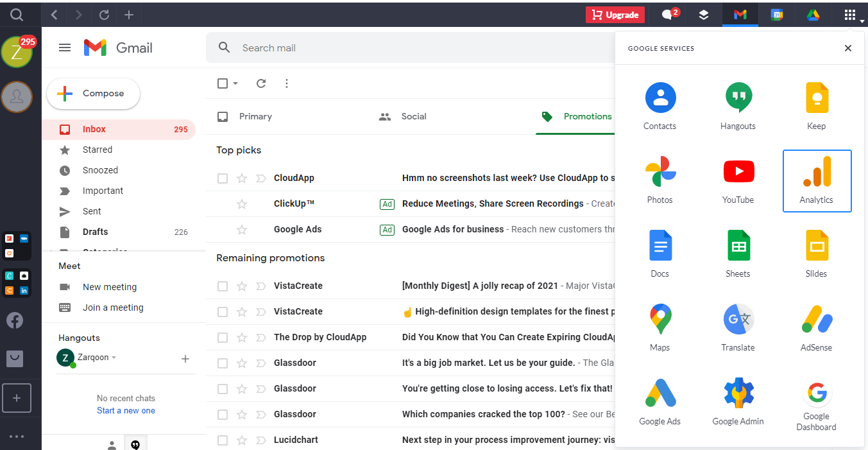Open Hangouts in Google Services panel
Screen dimensions: 868x450
pos(738,107)
